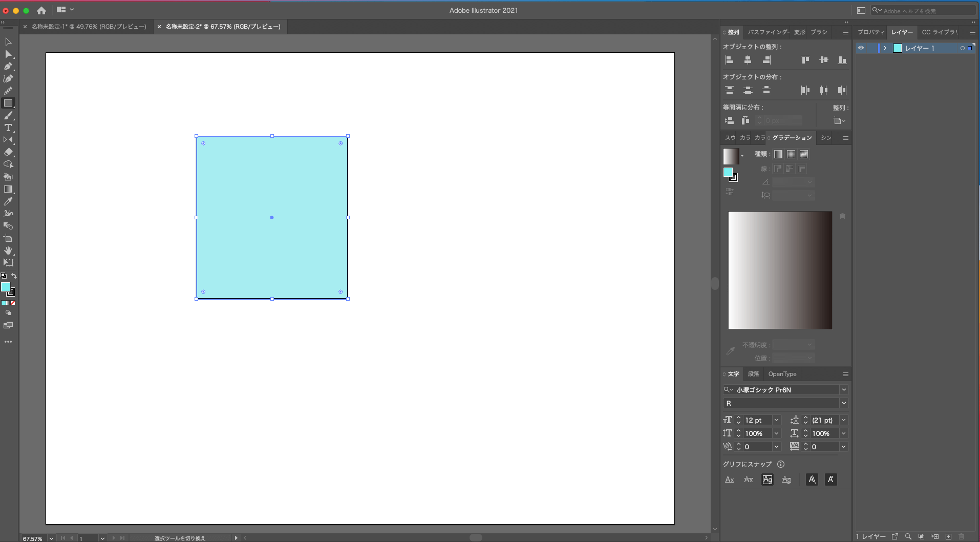
Task: Click horizontal align center icon
Action: [x=748, y=60]
